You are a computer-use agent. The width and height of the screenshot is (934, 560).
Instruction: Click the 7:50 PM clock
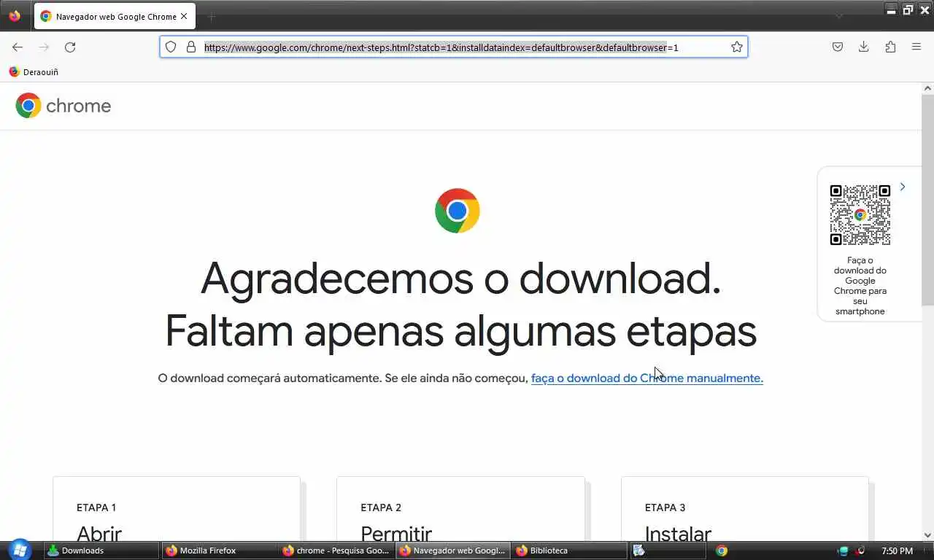click(x=897, y=551)
